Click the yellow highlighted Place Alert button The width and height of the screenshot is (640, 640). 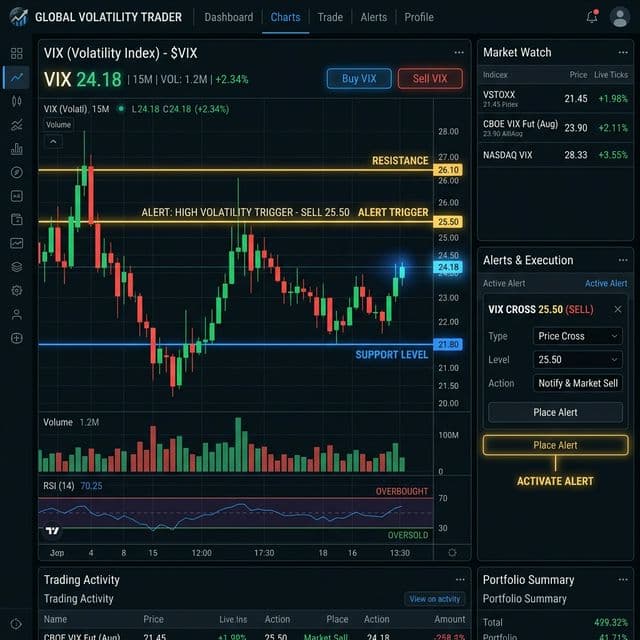tap(555, 445)
